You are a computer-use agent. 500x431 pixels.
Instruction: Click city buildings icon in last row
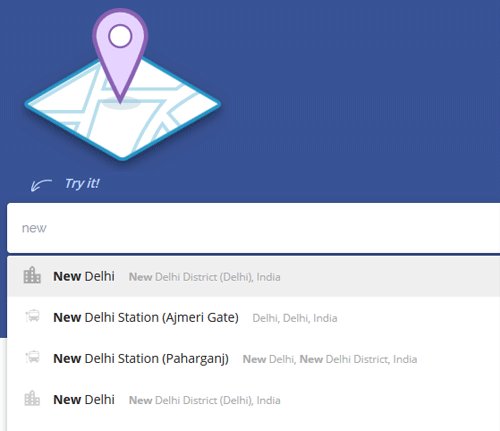tap(32, 398)
